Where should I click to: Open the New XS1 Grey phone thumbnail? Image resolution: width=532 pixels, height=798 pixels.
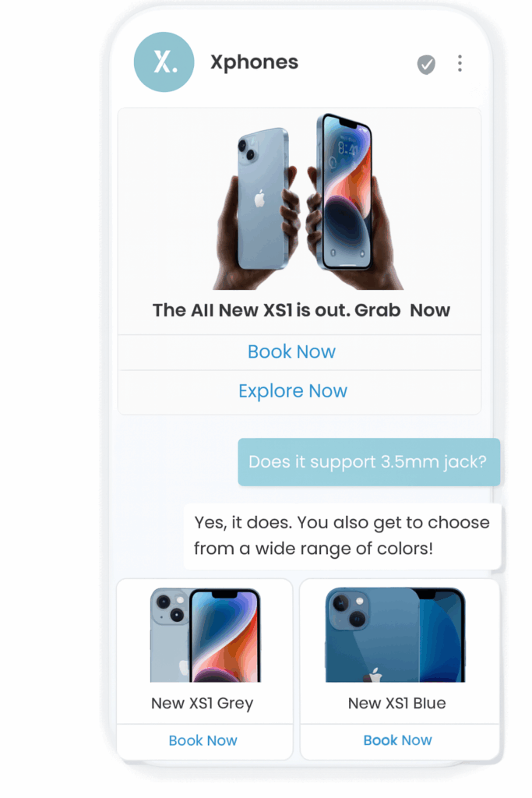[x=205, y=634]
